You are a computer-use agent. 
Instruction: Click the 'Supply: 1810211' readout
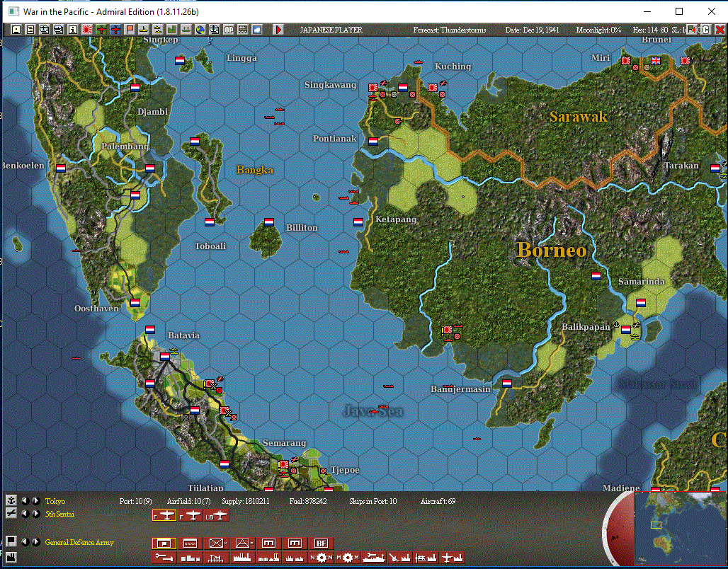[246, 501]
